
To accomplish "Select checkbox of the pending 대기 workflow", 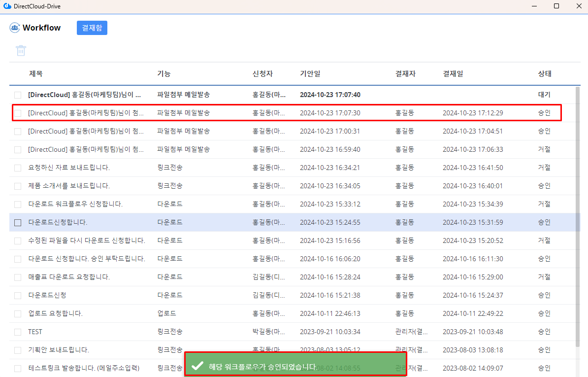I will point(18,95).
